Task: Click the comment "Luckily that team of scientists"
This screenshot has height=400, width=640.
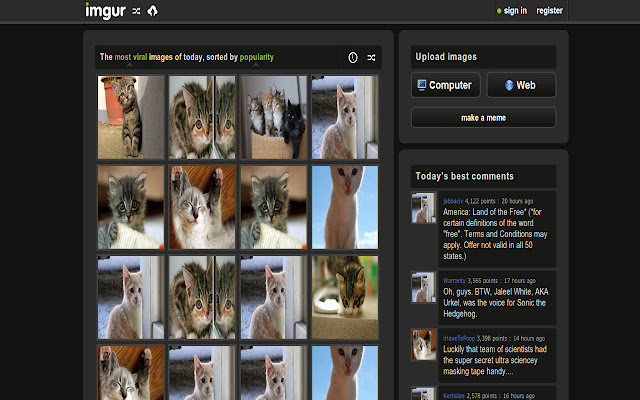Action: (x=495, y=360)
